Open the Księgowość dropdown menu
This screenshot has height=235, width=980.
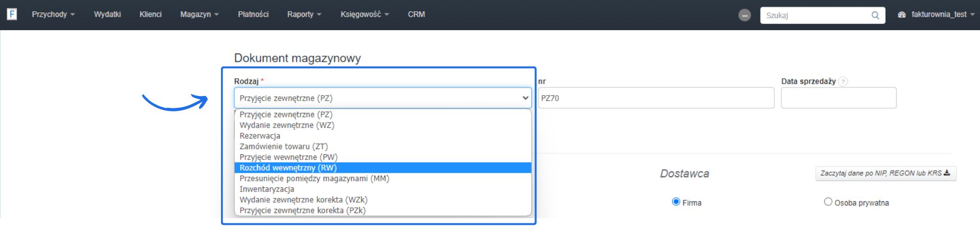pyautogui.click(x=364, y=14)
